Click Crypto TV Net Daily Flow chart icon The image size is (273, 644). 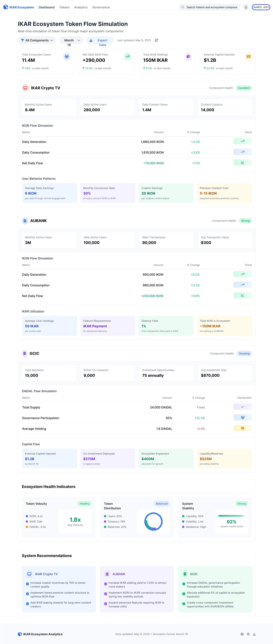coord(242,163)
